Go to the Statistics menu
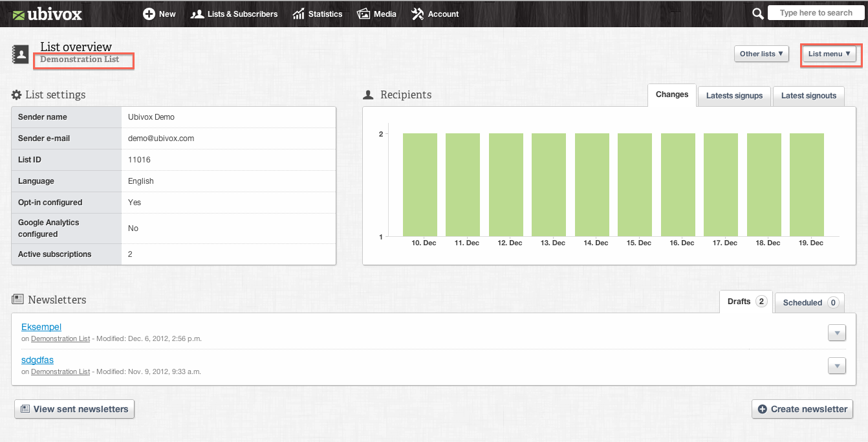Viewport: 868px width, 442px height. tap(317, 14)
